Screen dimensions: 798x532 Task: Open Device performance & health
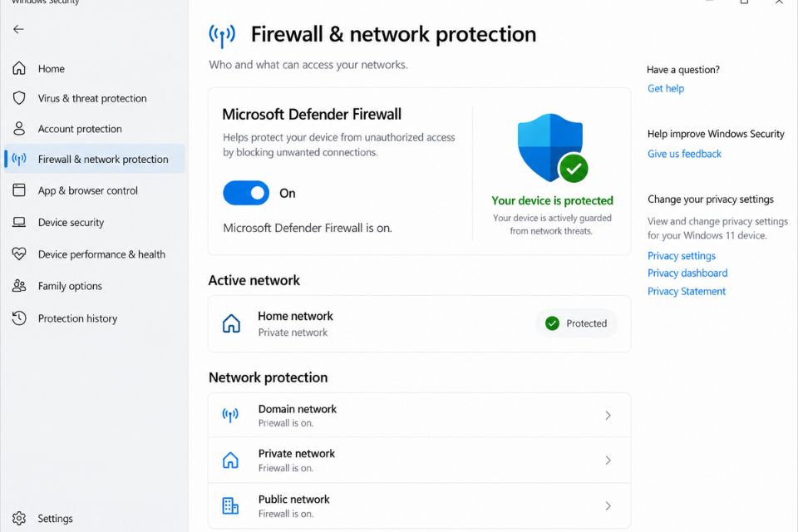(95, 254)
